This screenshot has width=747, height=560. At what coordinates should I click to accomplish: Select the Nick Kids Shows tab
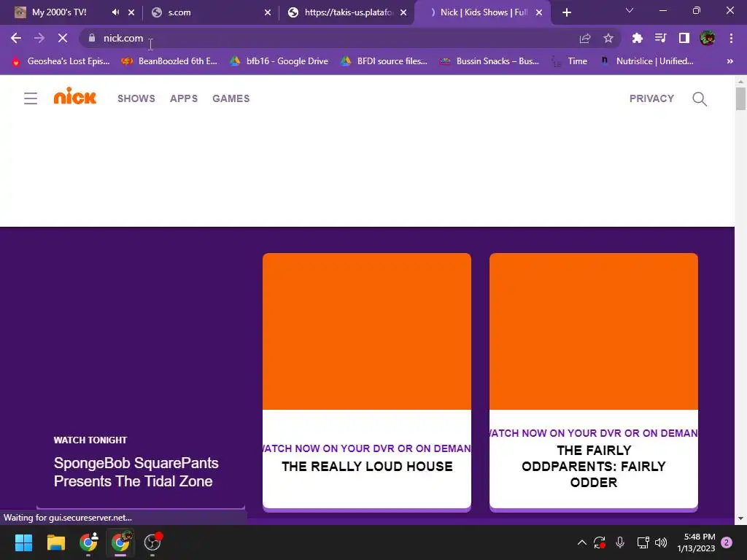point(484,12)
